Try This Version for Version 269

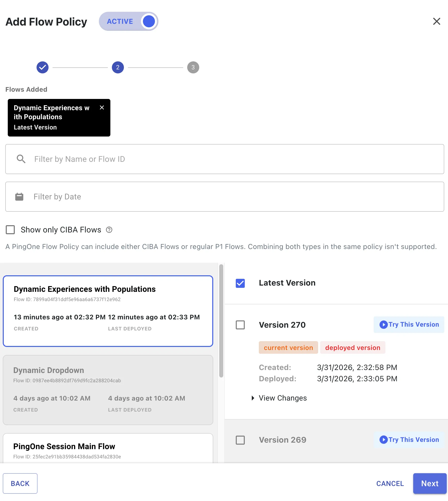click(x=409, y=440)
